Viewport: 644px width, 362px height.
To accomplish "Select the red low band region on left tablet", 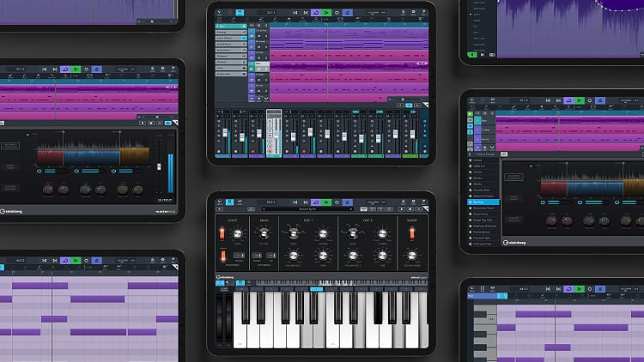I will pos(50,157).
